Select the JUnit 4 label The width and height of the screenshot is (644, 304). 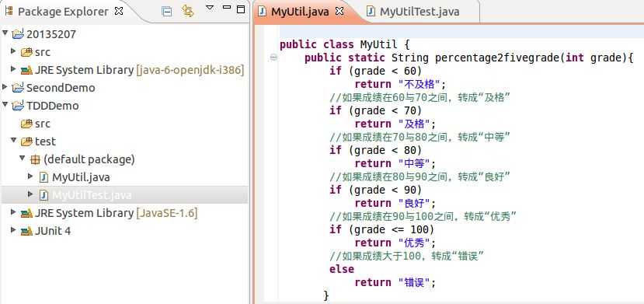tap(53, 231)
